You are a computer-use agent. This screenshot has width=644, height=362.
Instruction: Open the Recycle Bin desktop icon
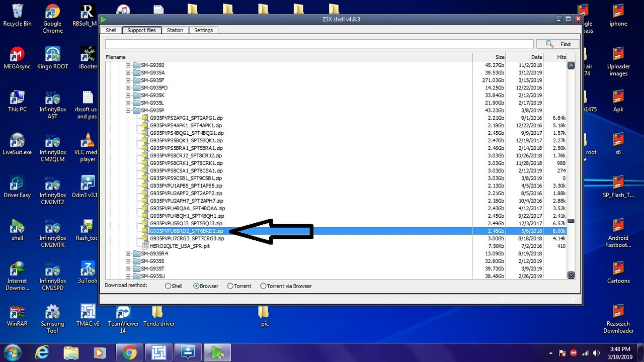(17, 15)
